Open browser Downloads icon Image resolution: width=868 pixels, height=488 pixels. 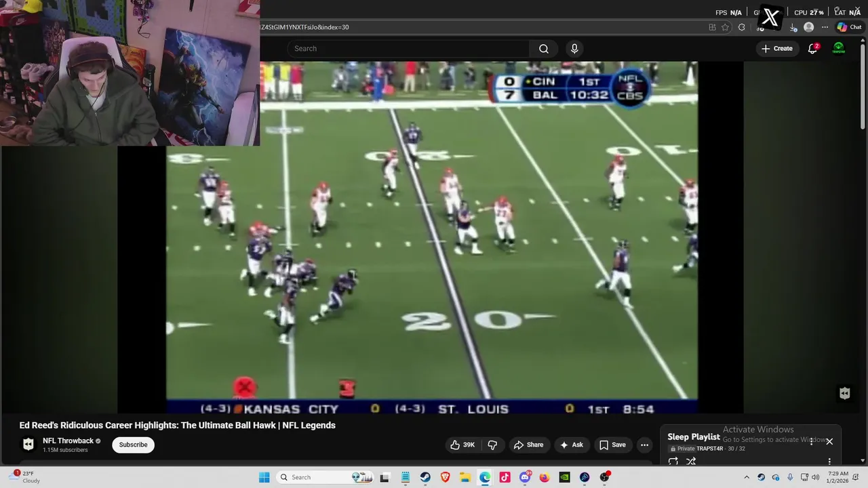coord(793,27)
